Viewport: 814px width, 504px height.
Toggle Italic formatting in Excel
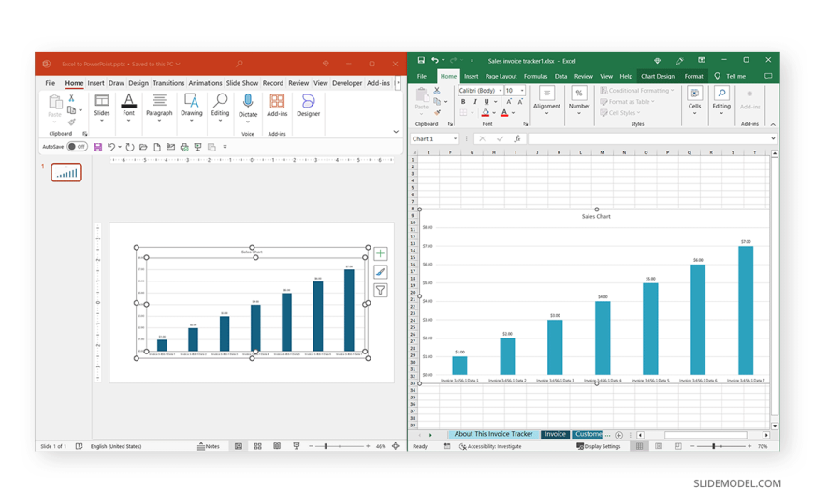point(475,102)
